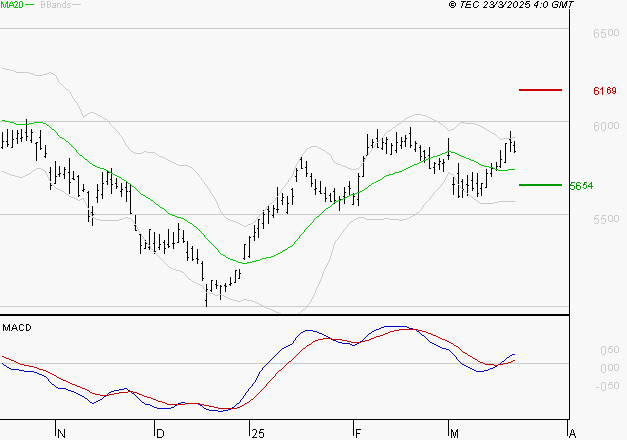
Task: Select the red 6169 resistance label
Action: click(605, 91)
